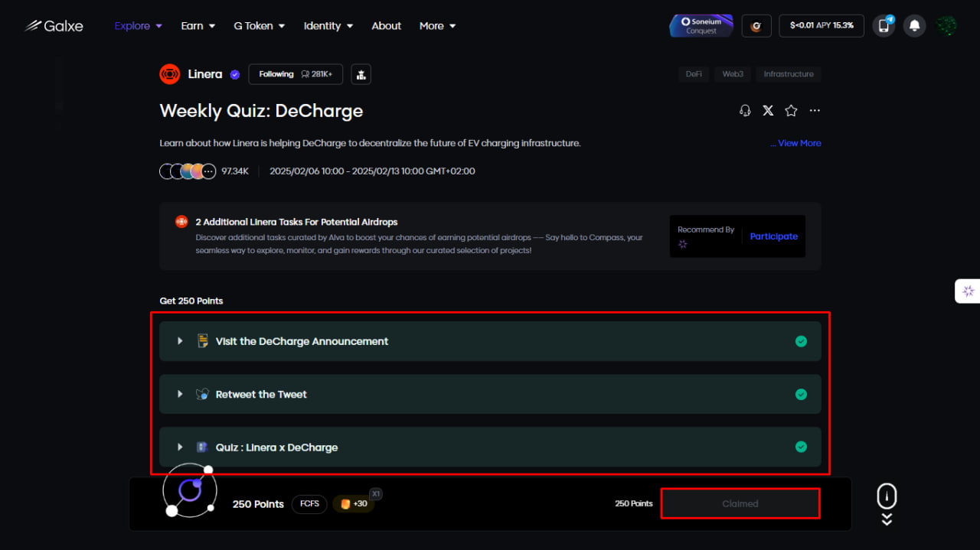Click the document icon on Visit task
This screenshot has width=980, height=550.
[x=202, y=341]
